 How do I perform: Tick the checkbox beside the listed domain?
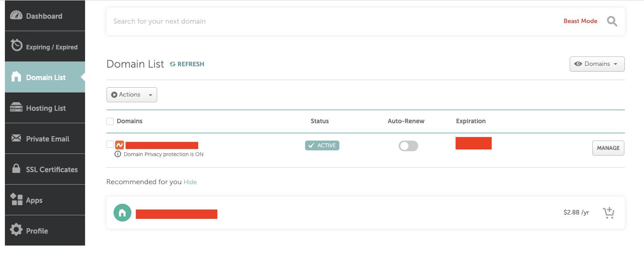110,144
